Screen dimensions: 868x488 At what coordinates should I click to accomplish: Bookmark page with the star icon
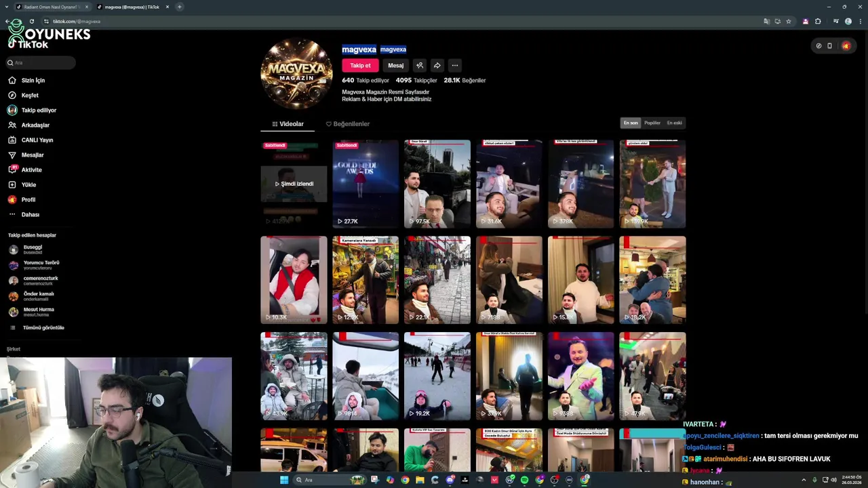[789, 21]
